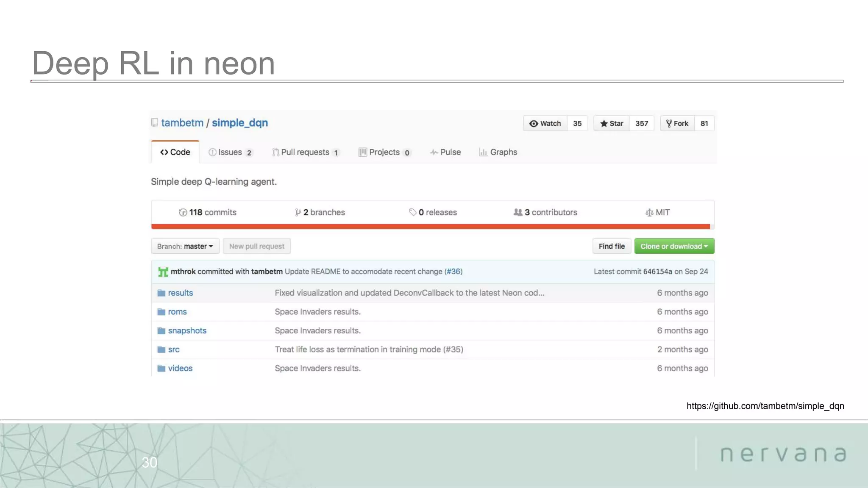Click the folder icon for roms
The height and width of the screenshot is (488, 868).
[x=161, y=312]
